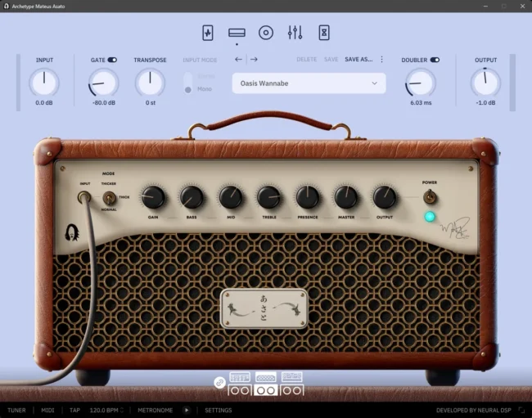Flip the amp Mode toggle switch
The image size is (532, 418).
[x=109, y=198]
